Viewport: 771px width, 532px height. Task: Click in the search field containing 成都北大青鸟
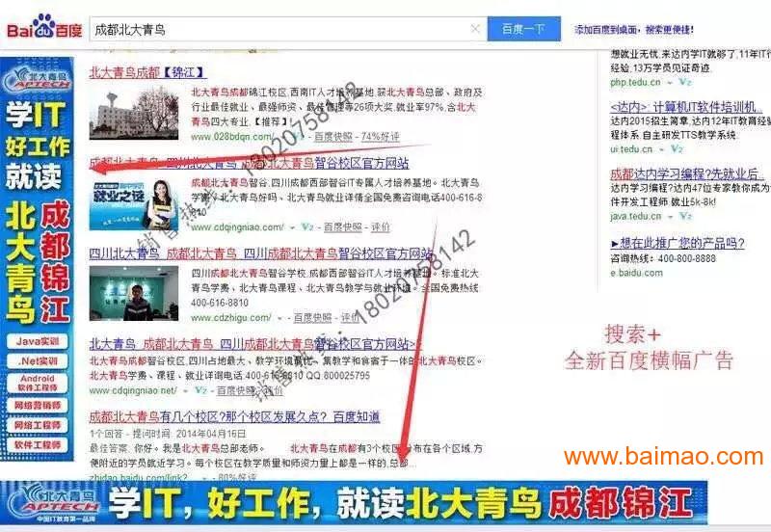279,29
